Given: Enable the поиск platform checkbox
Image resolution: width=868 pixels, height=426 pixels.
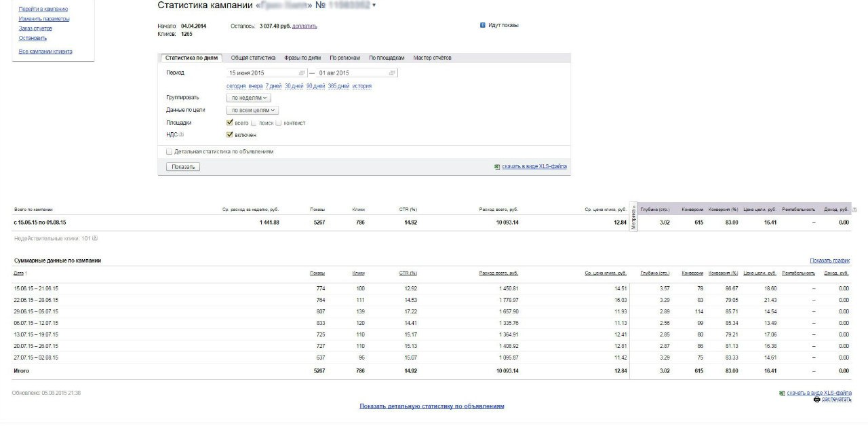Looking at the screenshot, I should (x=254, y=123).
